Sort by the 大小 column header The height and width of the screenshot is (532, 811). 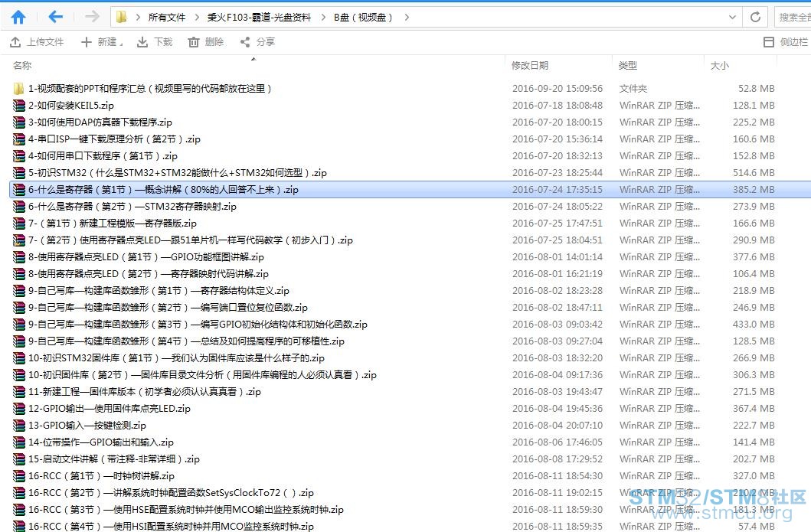tap(719, 65)
